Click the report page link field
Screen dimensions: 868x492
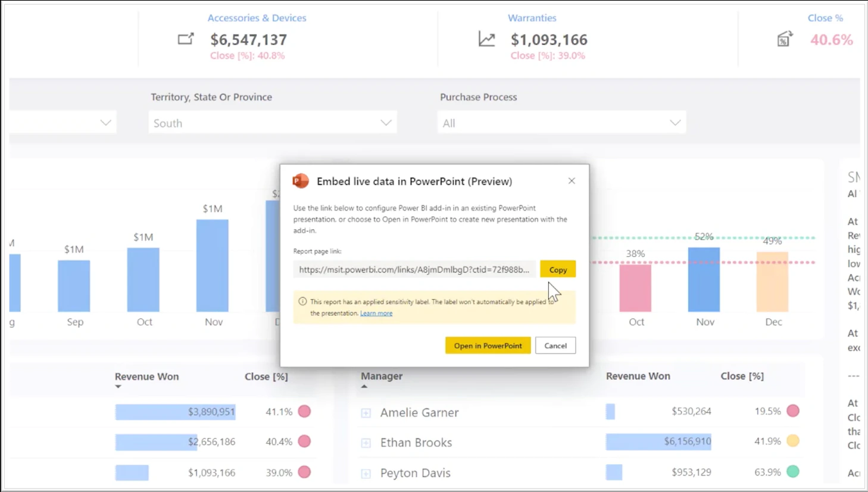pos(414,269)
